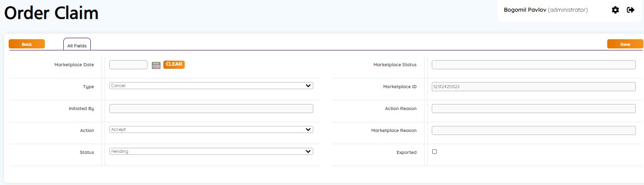Image resolution: width=644 pixels, height=185 pixels.
Task: Open the Action dropdown showing Accept
Action: click(211, 129)
